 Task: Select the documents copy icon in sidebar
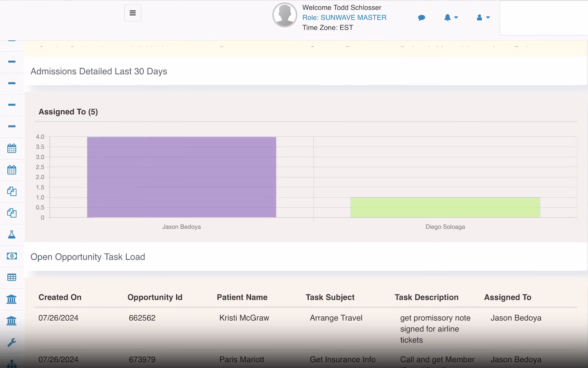pos(12,191)
